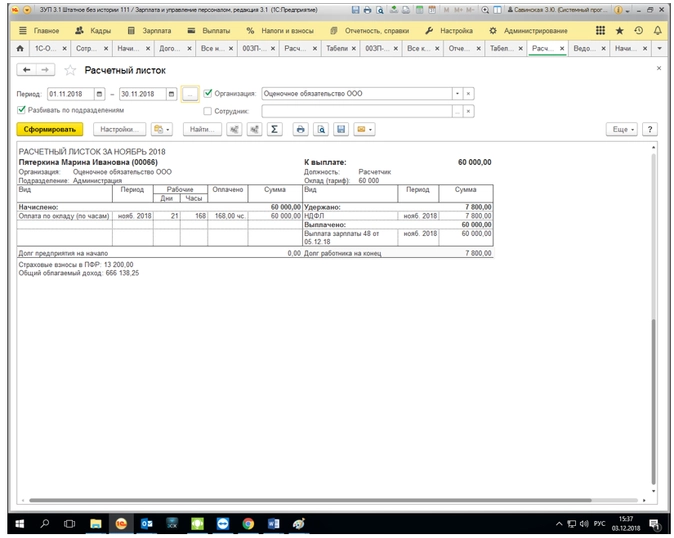Click the main menu round arrow button

[27, 10]
